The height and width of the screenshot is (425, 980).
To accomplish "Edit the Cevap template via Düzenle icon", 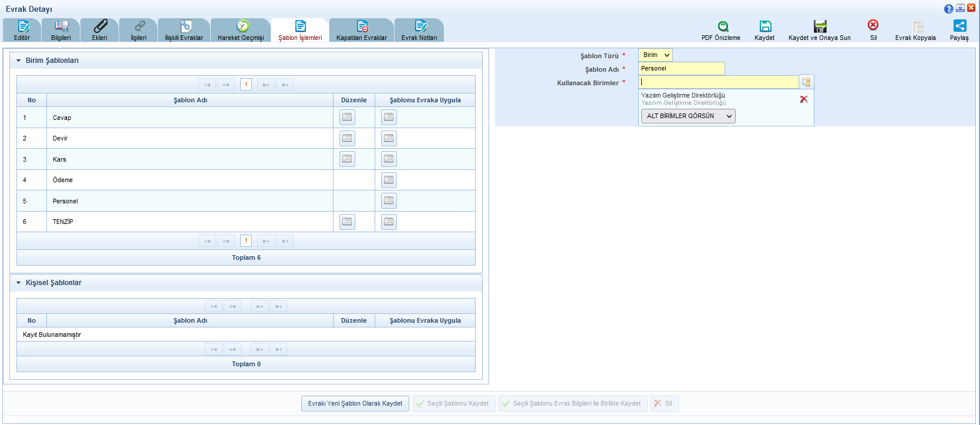I will click(x=347, y=118).
